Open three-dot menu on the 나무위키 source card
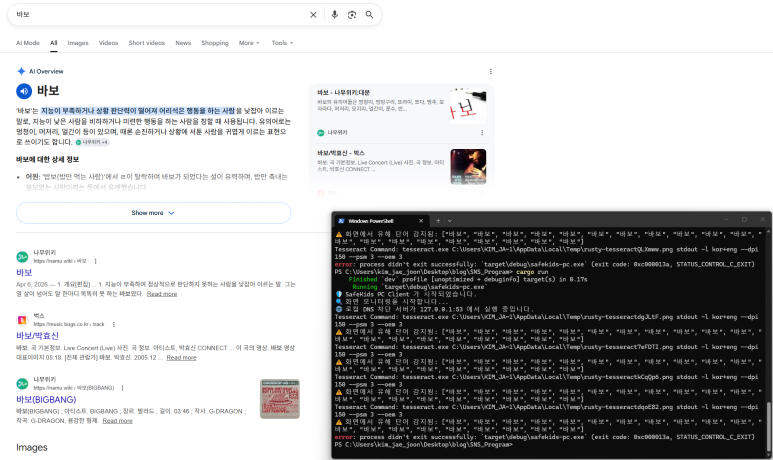This screenshot has width=773, height=460. tap(482, 133)
